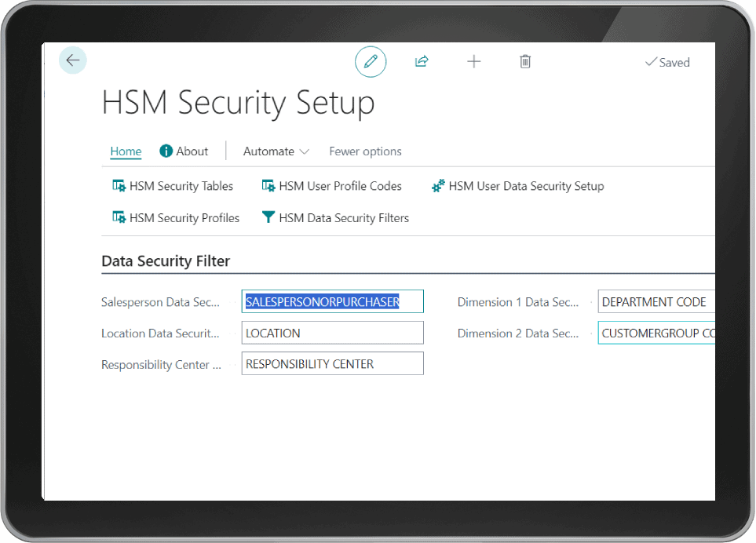
Task: Click the Location Data Security field
Action: 333,333
